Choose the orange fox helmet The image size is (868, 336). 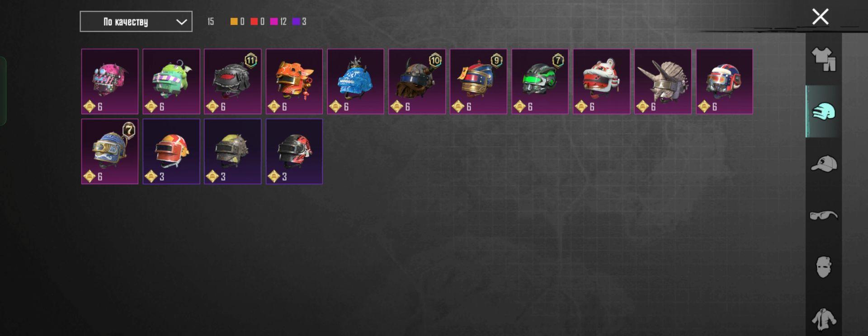tap(294, 81)
